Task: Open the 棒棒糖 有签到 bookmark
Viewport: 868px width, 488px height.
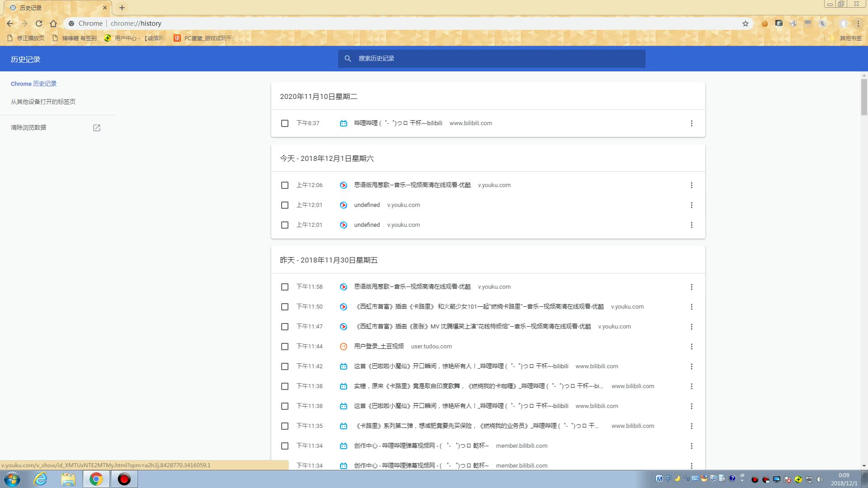Action: click(75, 38)
